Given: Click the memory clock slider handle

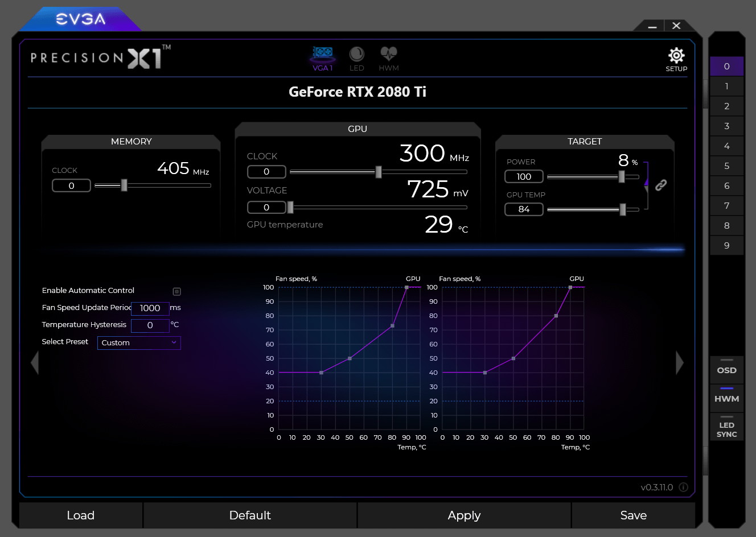Looking at the screenshot, I should [124, 185].
